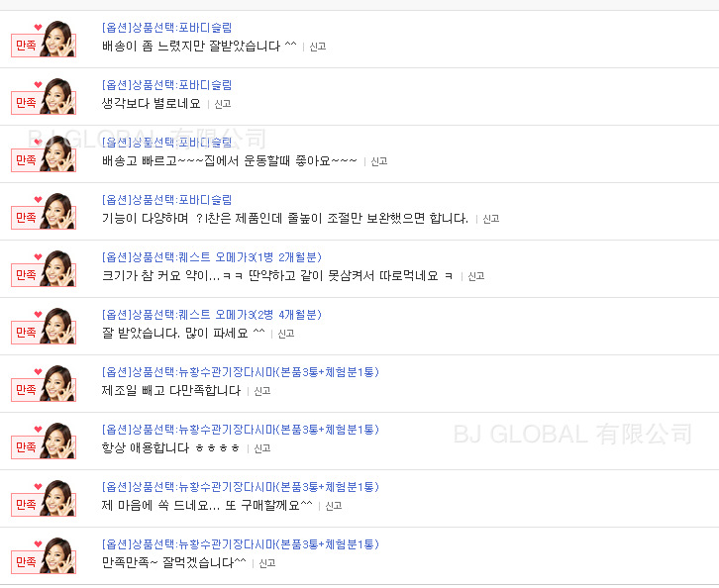The image size is (719, 588).
Task: Report the '많이 파세요' review with 신고
Action: pos(285,334)
